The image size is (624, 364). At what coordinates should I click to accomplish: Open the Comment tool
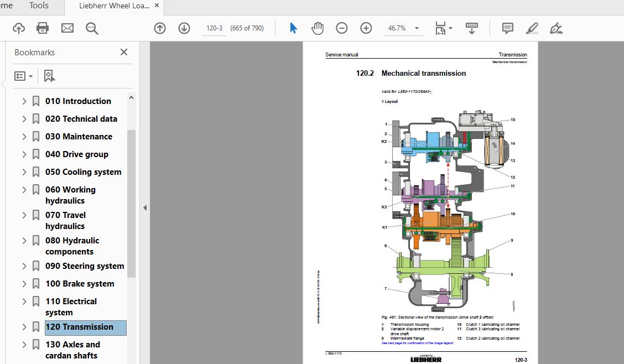pos(507,28)
